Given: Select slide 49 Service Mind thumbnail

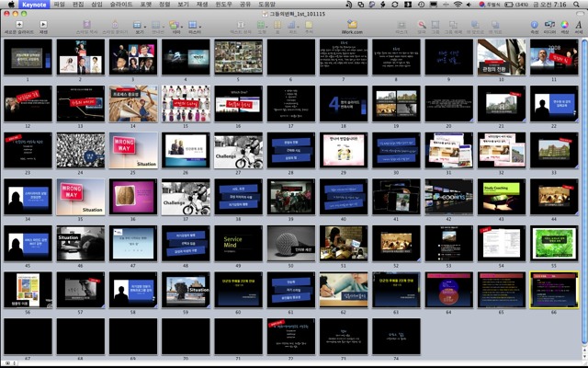Looking at the screenshot, I should (x=239, y=243).
